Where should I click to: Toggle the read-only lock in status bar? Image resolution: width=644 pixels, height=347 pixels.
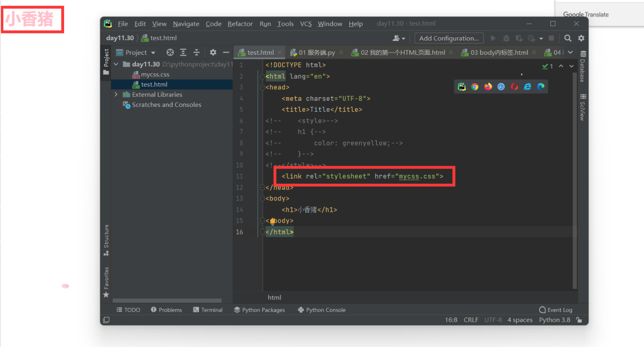pos(579,320)
